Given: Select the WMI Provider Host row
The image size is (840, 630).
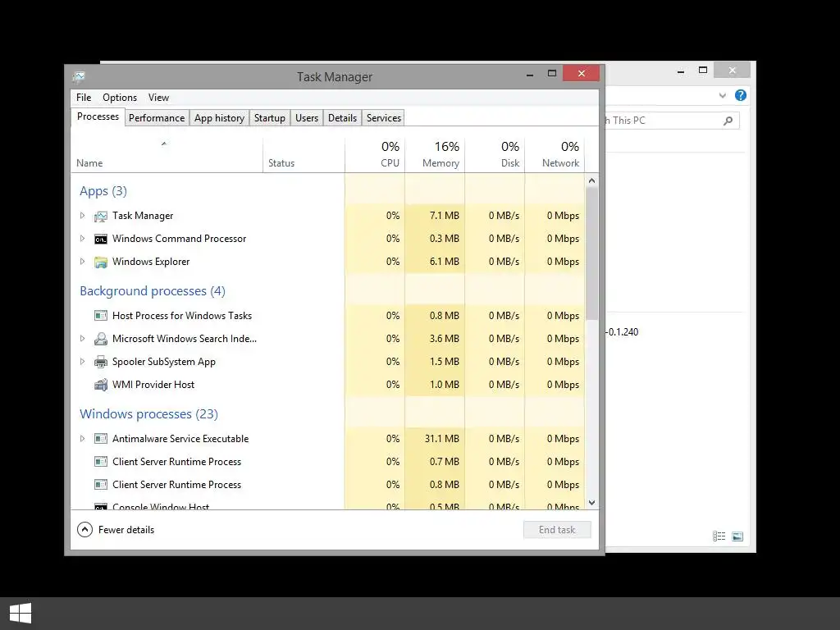Looking at the screenshot, I should click(328, 385).
